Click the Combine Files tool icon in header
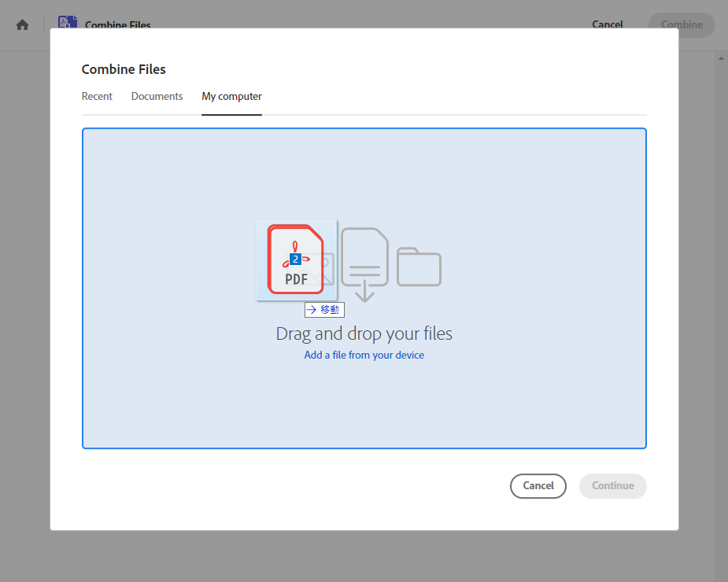The width and height of the screenshot is (728, 582). 68,23
